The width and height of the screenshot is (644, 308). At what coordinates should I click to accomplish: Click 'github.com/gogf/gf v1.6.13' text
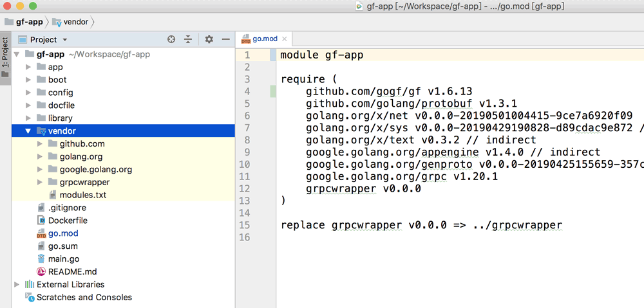pyautogui.click(x=389, y=91)
